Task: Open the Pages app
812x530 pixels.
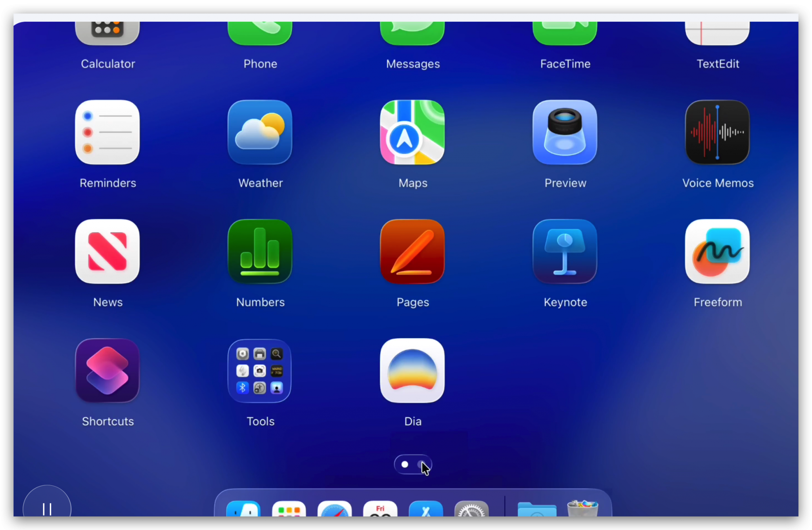Action: (x=412, y=251)
